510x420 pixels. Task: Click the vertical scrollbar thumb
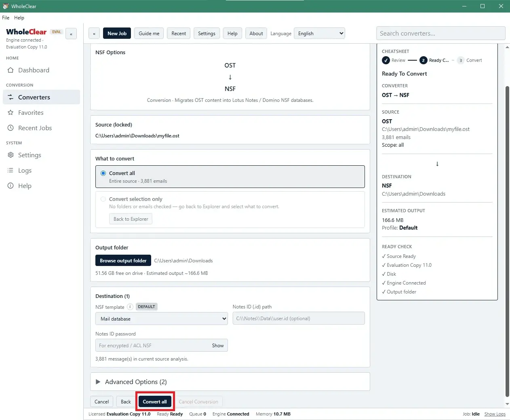(508, 241)
